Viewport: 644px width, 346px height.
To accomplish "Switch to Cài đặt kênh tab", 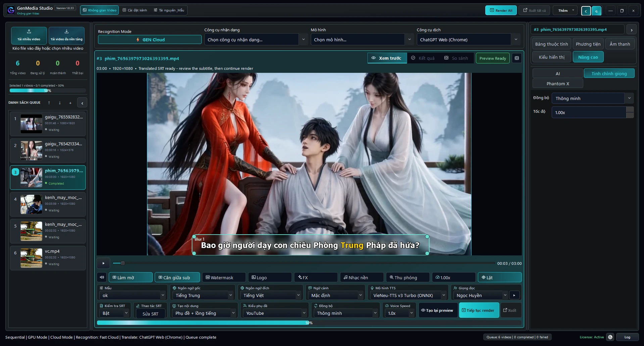I will pyautogui.click(x=135, y=10).
